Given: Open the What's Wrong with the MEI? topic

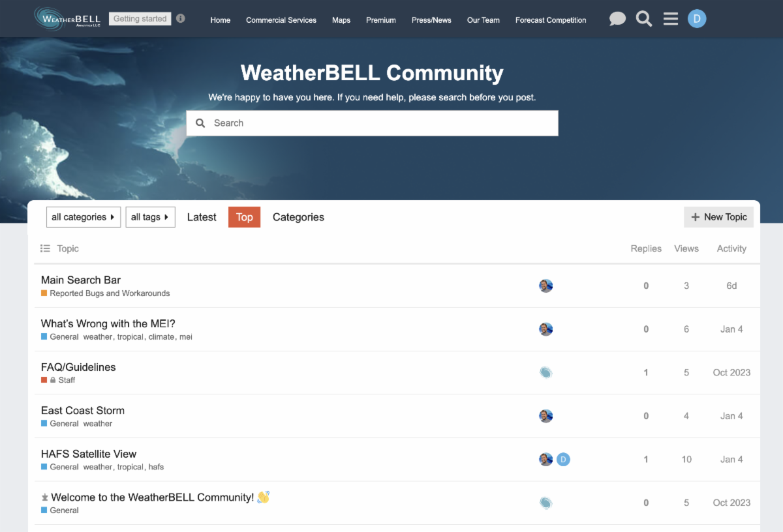Looking at the screenshot, I should pyautogui.click(x=108, y=323).
